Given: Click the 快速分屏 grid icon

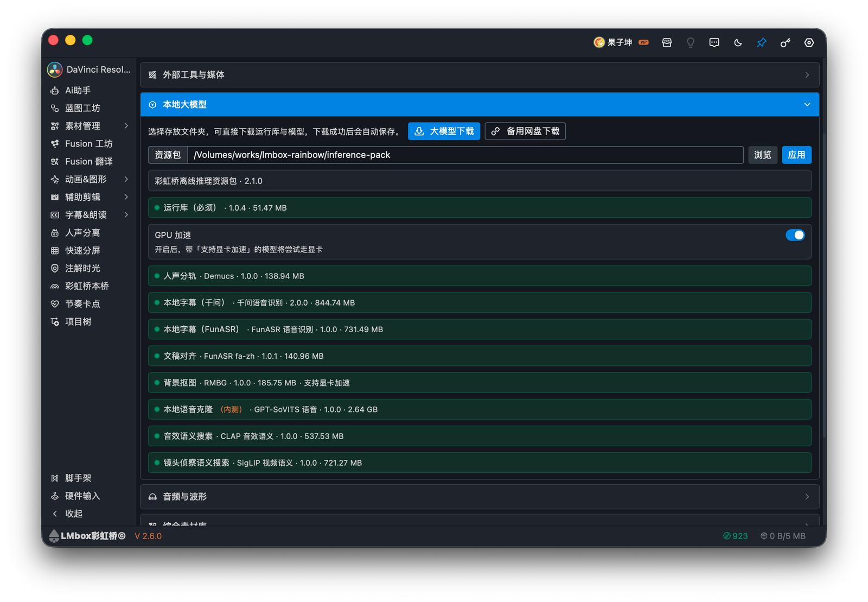Looking at the screenshot, I should pos(55,251).
